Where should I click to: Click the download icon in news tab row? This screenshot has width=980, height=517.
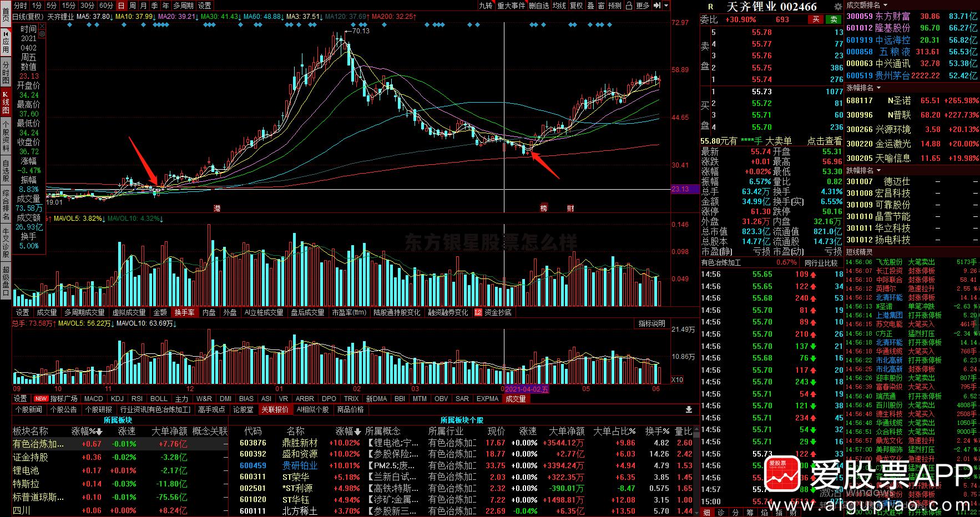point(689,409)
